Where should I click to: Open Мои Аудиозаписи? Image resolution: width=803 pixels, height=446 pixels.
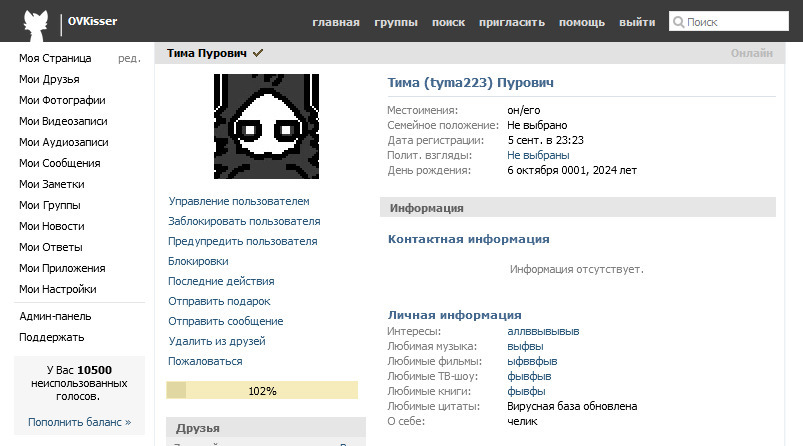[x=64, y=142]
